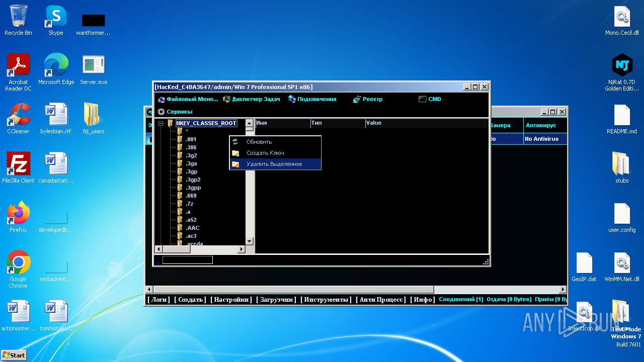Click the Имя column header
644x362 pixels.
click(282, 123)
